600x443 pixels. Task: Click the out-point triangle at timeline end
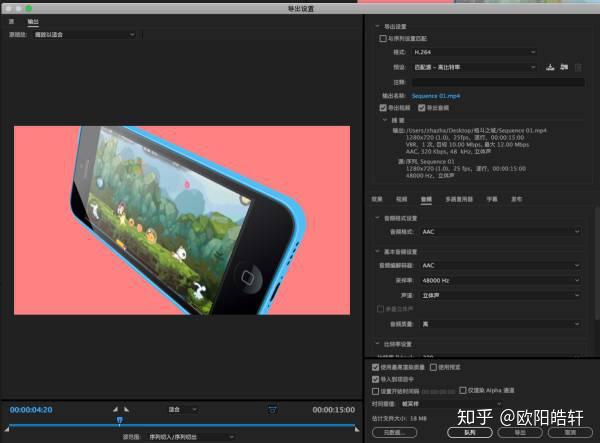tap(357, 429)
